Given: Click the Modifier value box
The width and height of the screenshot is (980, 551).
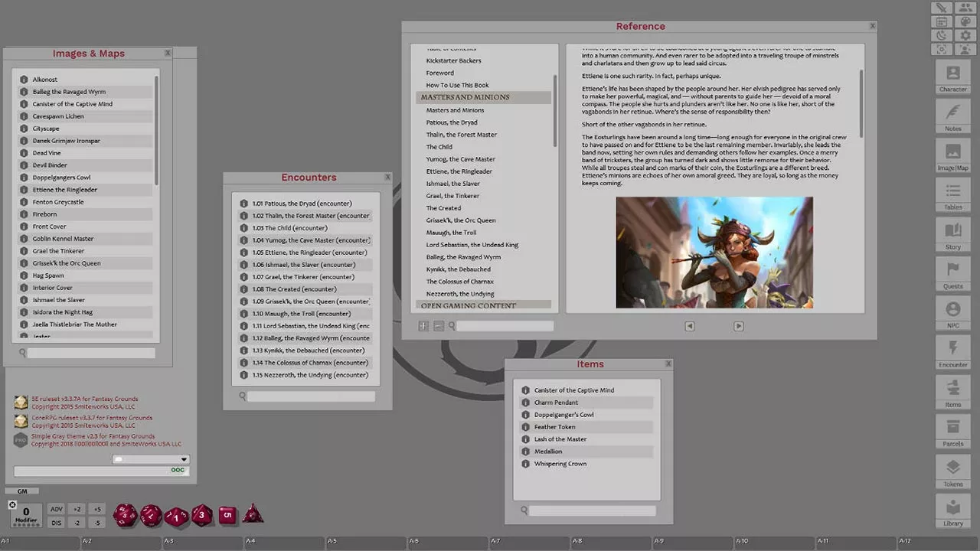Looking at the screenshot, I should (x=26, y=515).
